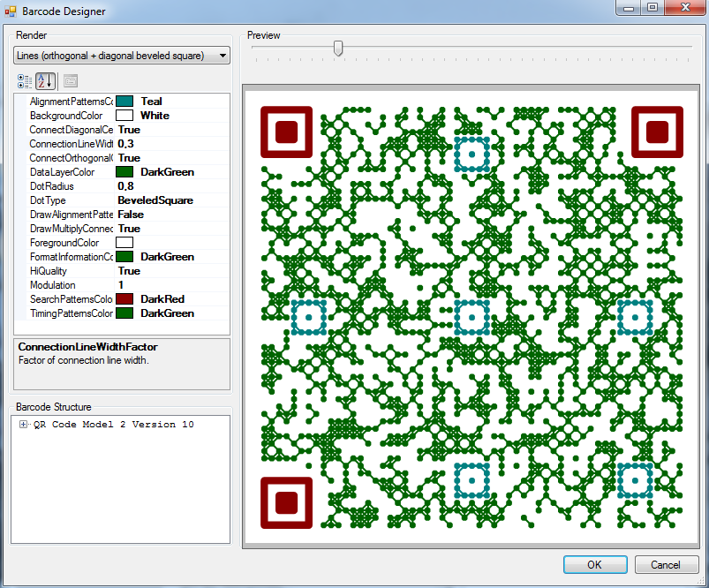Select the DataLayerColor property name
Screen dimensions: 709x588
63,172
